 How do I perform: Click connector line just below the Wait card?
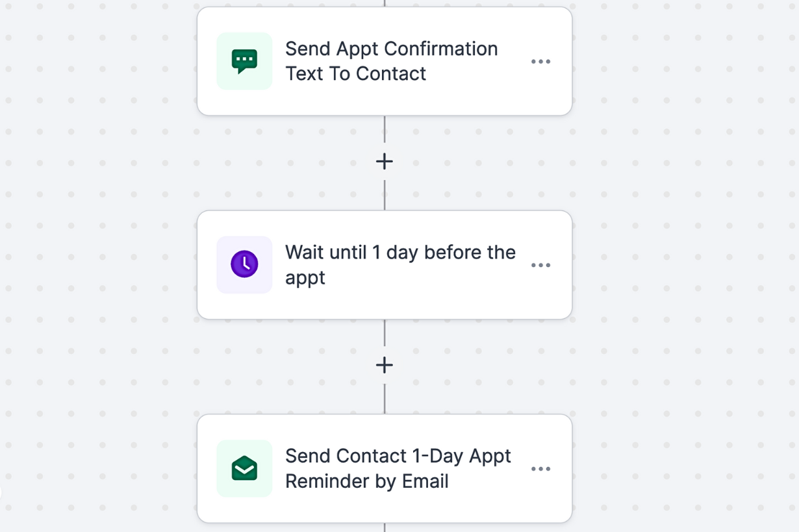pyautogui.click(x=385, y=333)
